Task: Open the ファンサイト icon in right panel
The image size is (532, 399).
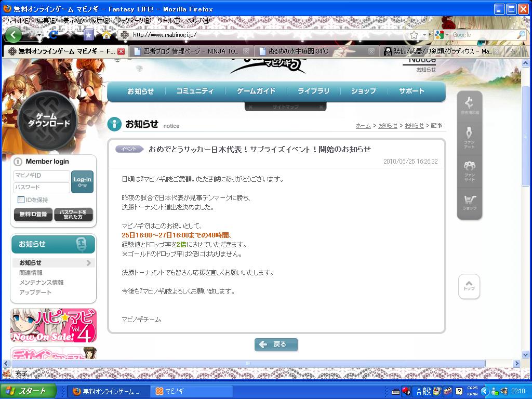Action: pos(470,171)
